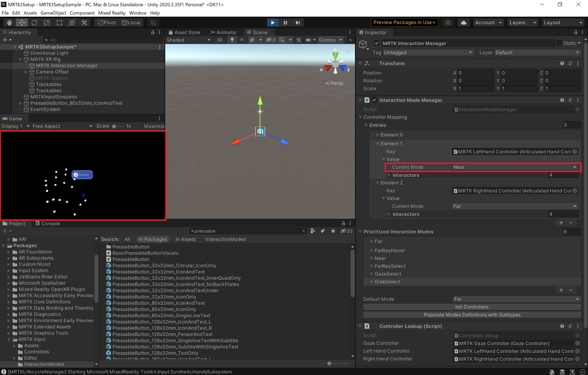Switch to the Asset Store tab
Image resolution: width=588 pixels, height=375 pixels.
pyautogui.click(x=184, y=32)
